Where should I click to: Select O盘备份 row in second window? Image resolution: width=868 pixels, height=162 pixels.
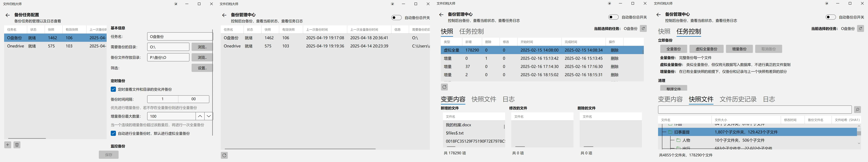click(325, 38)
